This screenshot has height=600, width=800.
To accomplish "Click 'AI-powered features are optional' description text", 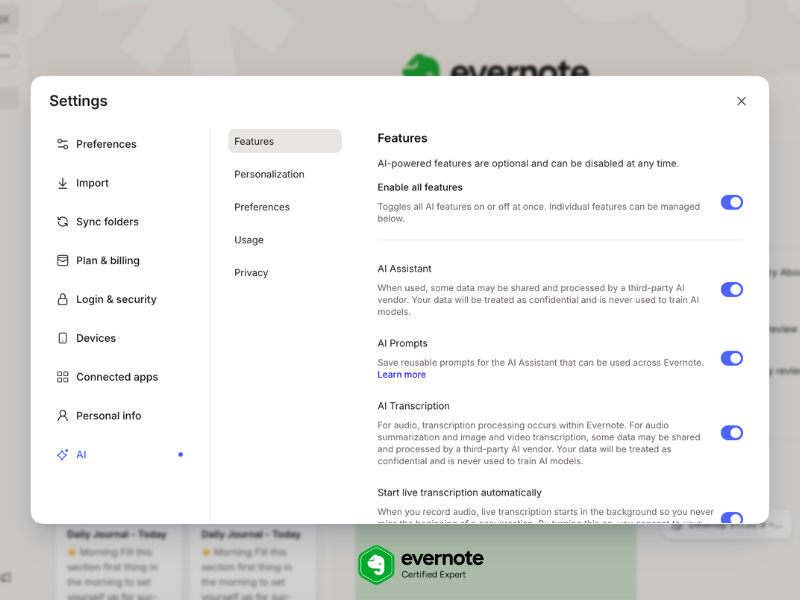I will 528,163.
